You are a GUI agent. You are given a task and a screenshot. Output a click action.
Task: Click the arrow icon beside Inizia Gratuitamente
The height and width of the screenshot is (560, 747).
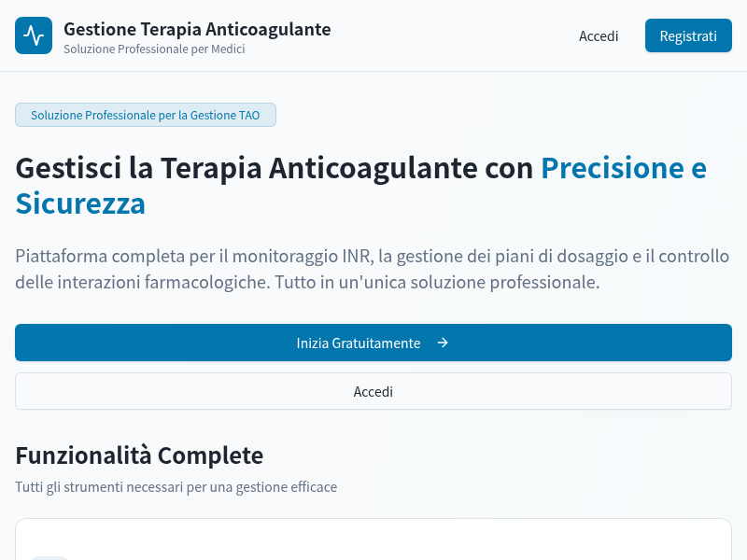click(x=443, y=343)
